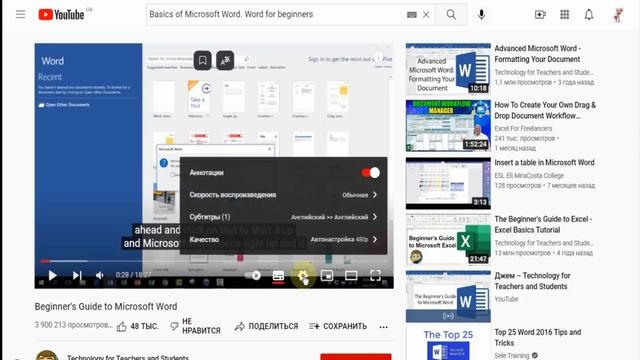Enable the miniplayer

(327, 276)
